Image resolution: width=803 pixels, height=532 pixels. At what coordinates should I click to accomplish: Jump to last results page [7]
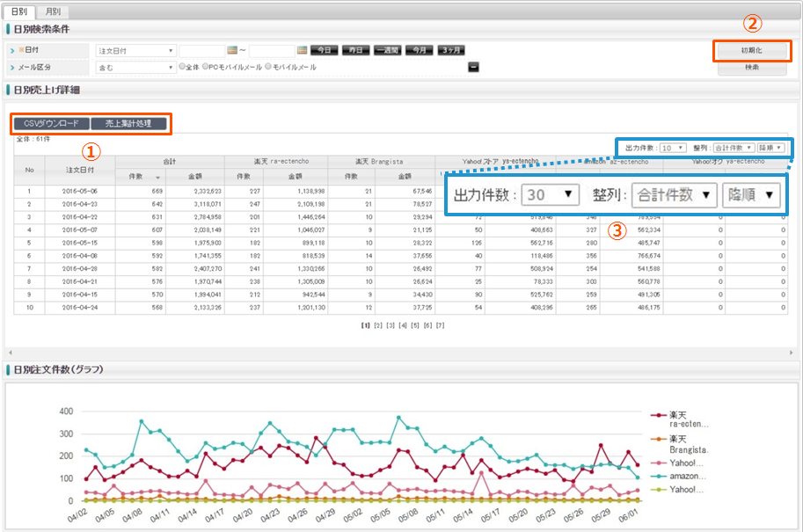pos(440,325)
